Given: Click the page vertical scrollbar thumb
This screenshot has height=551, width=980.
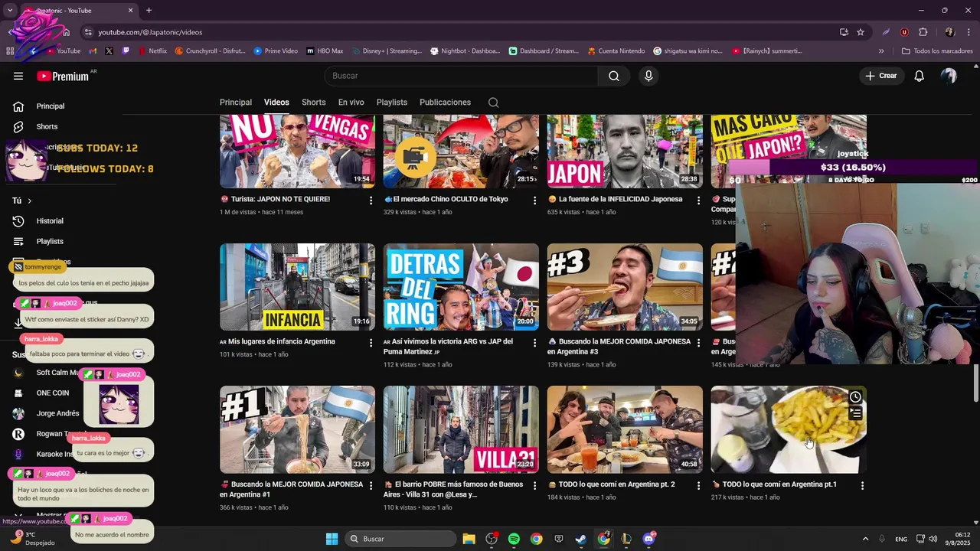Looking at the screenshot, I should [x=975, y=383].
